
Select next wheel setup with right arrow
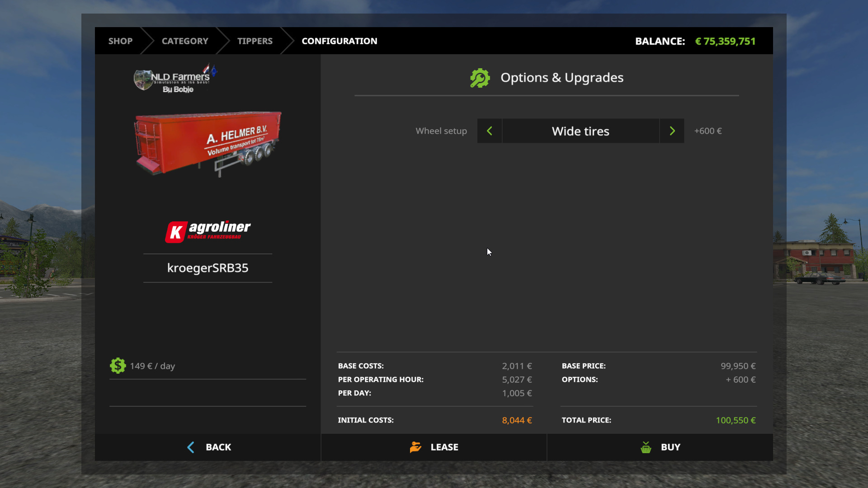click(672, 131)
